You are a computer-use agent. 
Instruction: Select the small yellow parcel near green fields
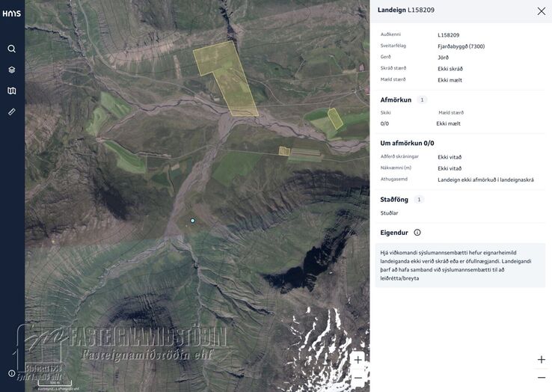click(335, 118)
